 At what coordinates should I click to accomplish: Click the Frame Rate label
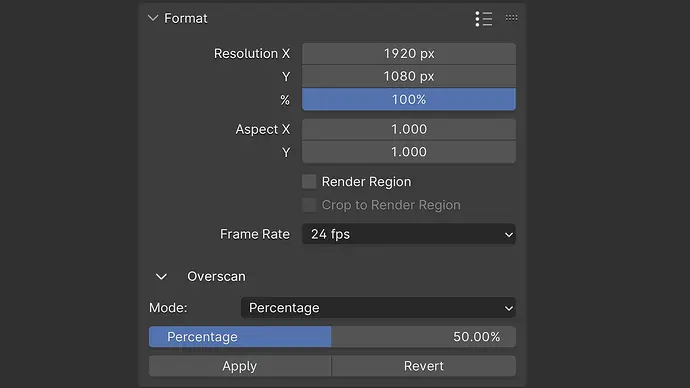[255, 234]
